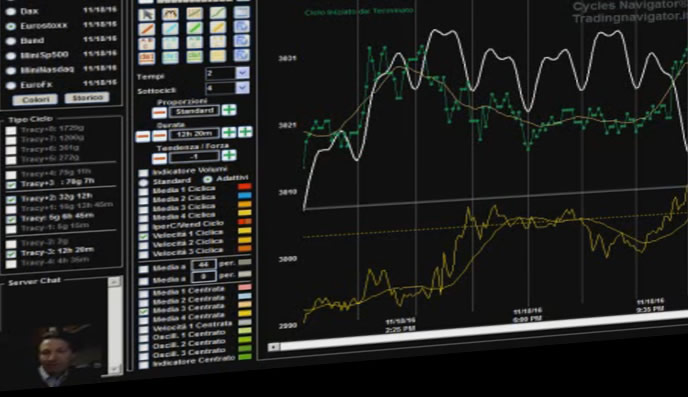The image size is (688, 397).
Task: Uncheck the Tracy+3 cycle checkbox
Action: 11,185
